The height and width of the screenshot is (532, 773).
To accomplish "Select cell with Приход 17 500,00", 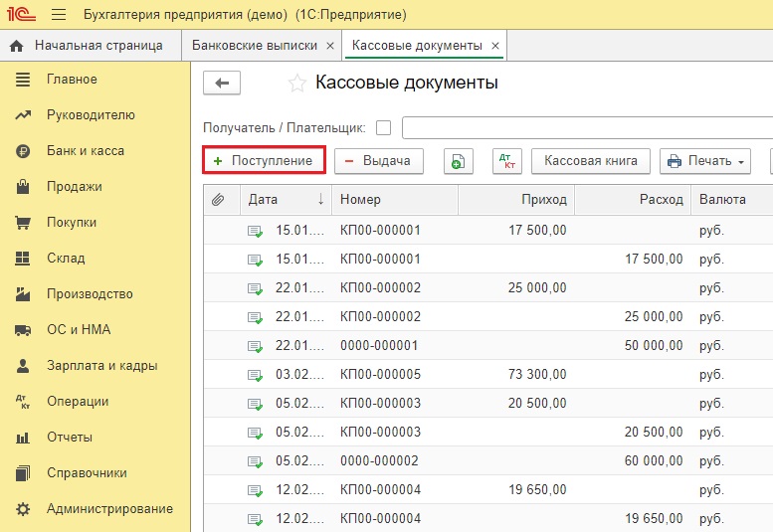I will tap(516, 230).
